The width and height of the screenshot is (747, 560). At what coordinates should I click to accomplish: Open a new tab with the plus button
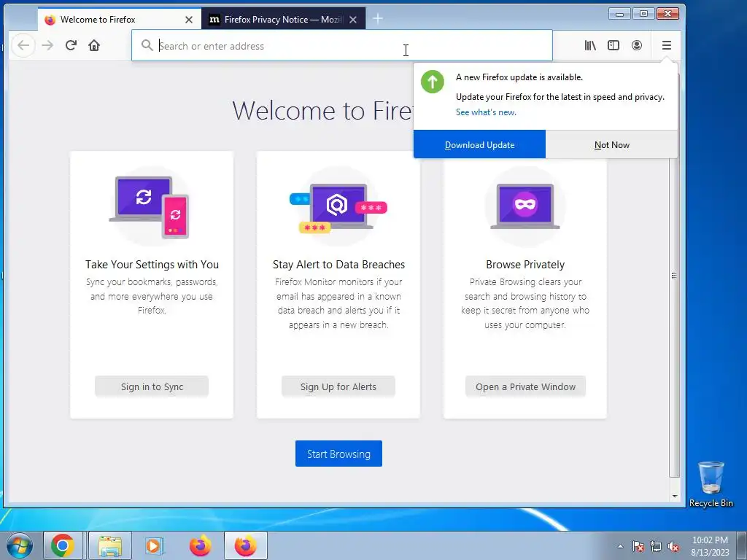point(378,18)
